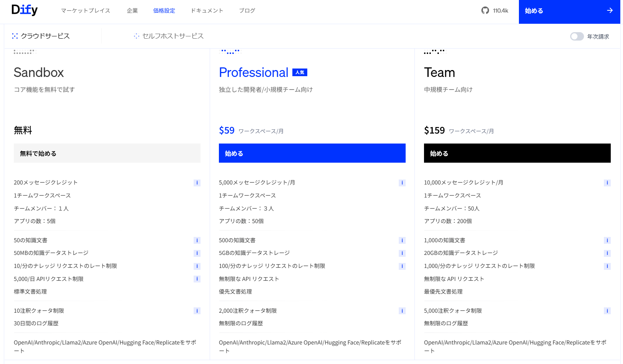The image size is (623, 364).
Task: Click 独立した開発者/小規模チーム向け description
Action: tap(266, 90)
